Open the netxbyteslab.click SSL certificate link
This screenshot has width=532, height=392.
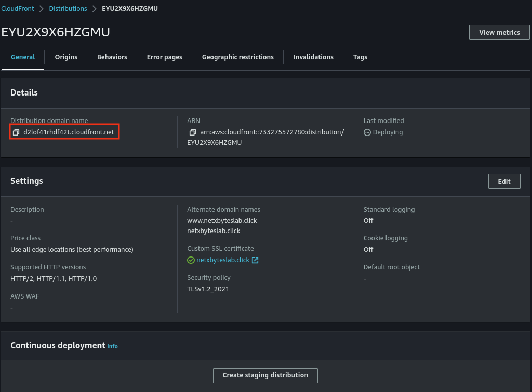223,260
